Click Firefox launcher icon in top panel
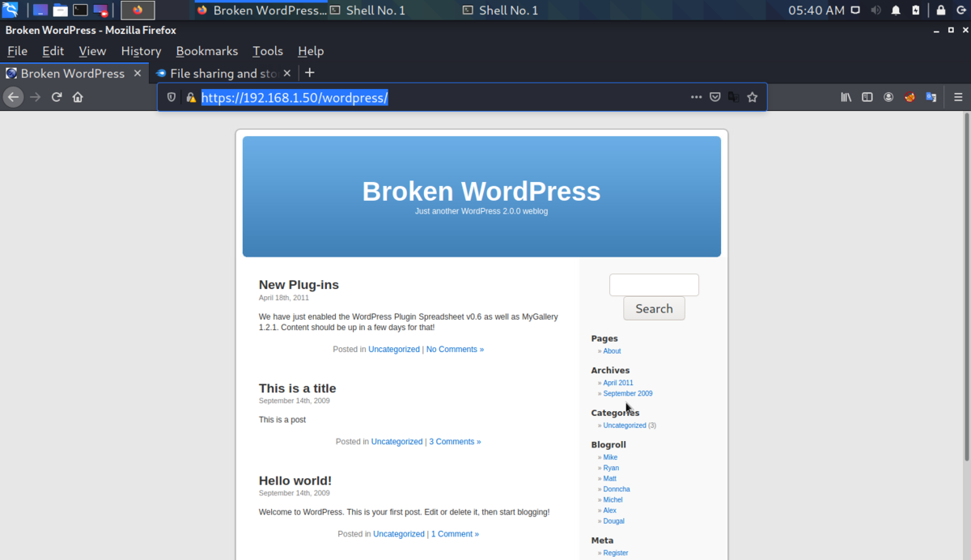The width and height of the screenshot is (971, 560). click(x=138, y=11)
